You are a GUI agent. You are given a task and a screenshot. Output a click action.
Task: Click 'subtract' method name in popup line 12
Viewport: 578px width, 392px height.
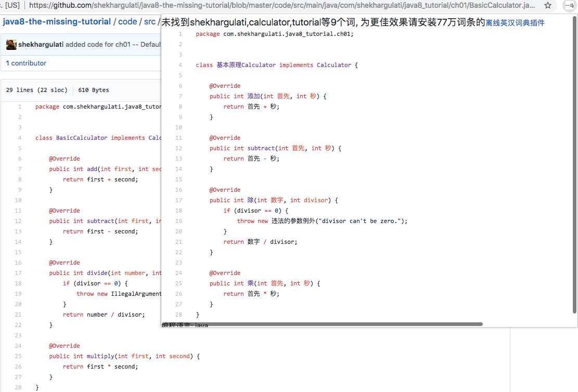[x=261, y=148]
